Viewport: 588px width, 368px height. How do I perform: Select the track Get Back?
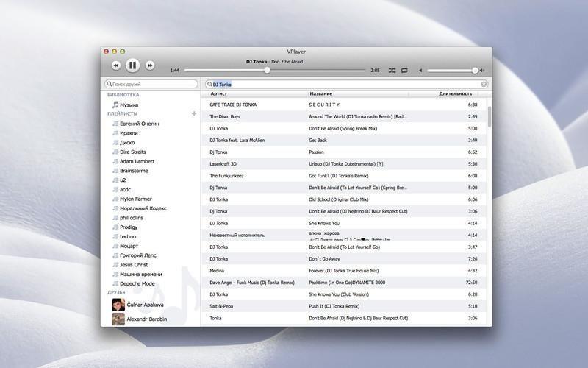(343, 140)
